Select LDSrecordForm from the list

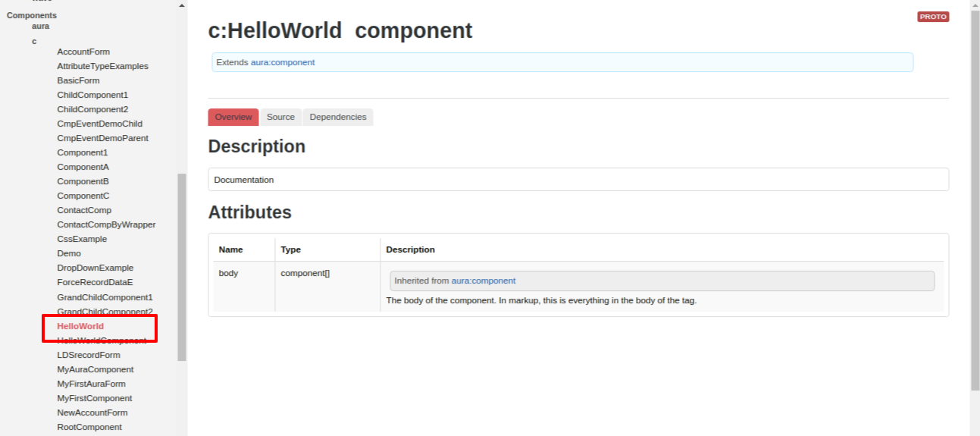click(88, 355)
